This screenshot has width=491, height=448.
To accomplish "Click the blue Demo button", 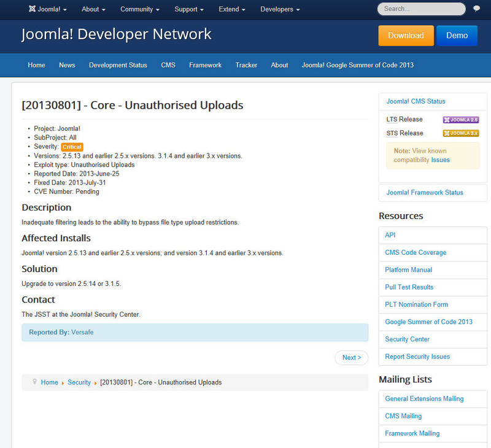I will [x=457, y=36].
